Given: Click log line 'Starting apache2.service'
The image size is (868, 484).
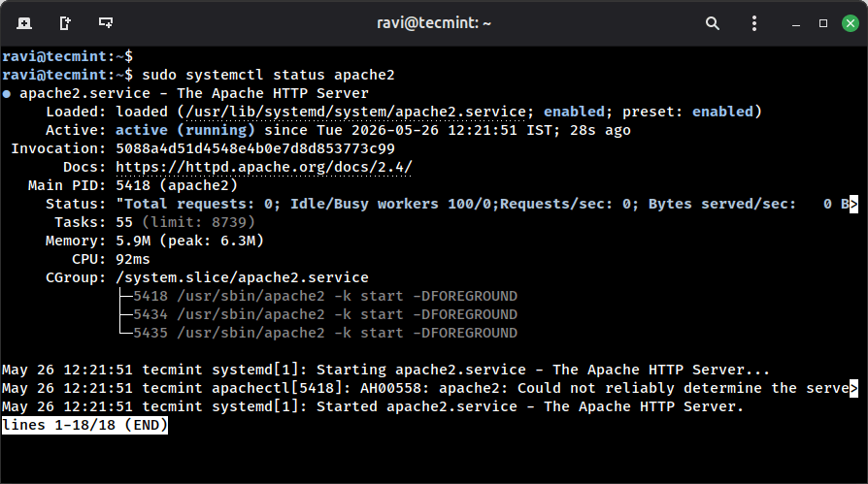Looking at the screenshot, I should (x=385, y=370).
